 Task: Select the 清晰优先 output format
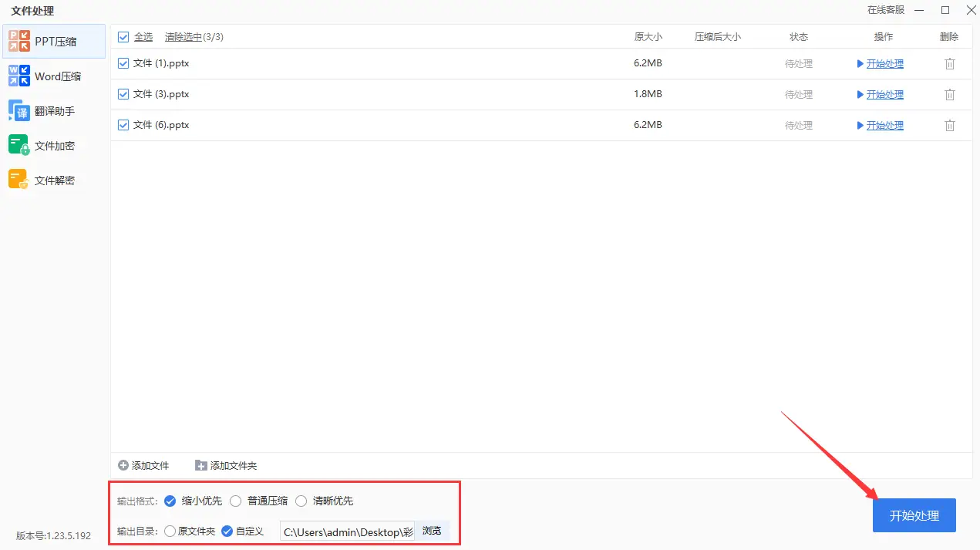(x=301, y=501)
